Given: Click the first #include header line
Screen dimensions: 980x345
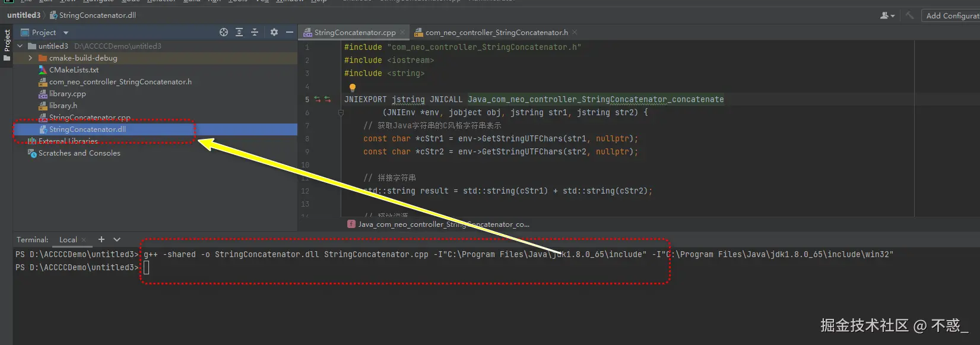Looking at the screenshot, I should tap(462, 47).
